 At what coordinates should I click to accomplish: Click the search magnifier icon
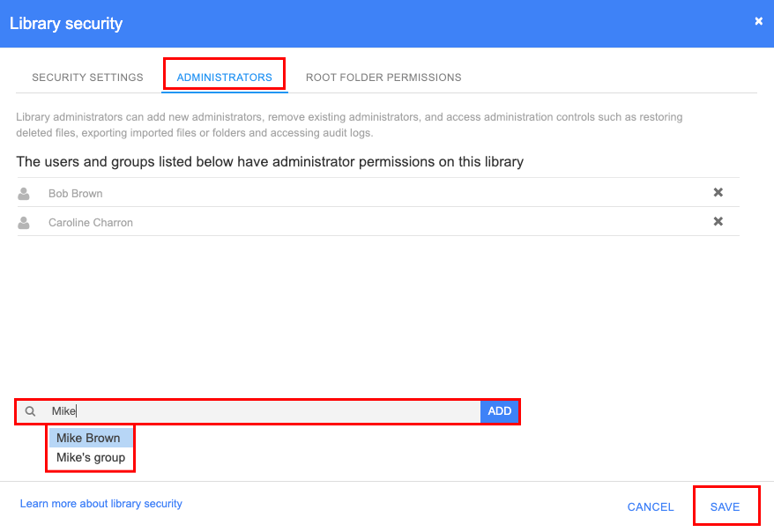tap(30, 410)
